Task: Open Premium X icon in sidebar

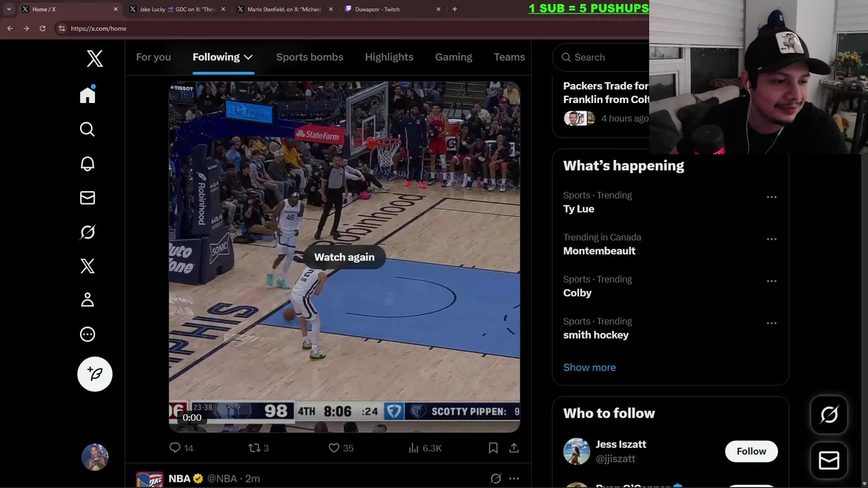Action: point(87,266)
